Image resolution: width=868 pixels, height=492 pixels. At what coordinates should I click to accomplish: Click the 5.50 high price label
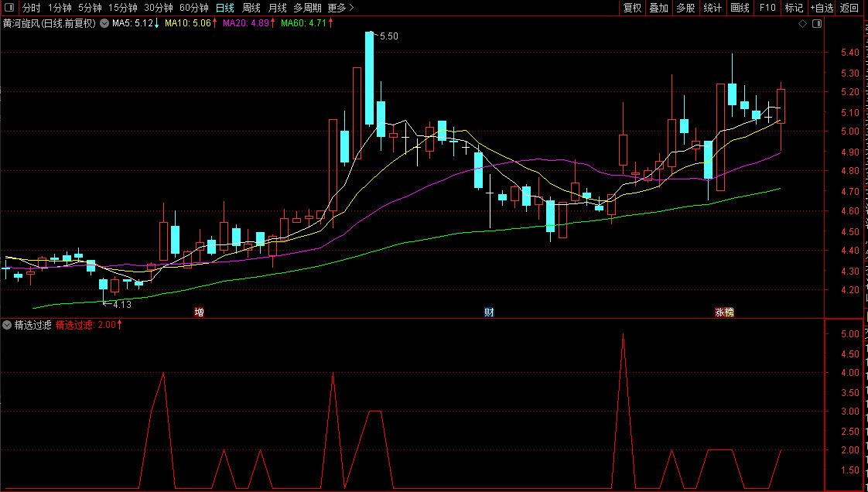click(388, 36)
